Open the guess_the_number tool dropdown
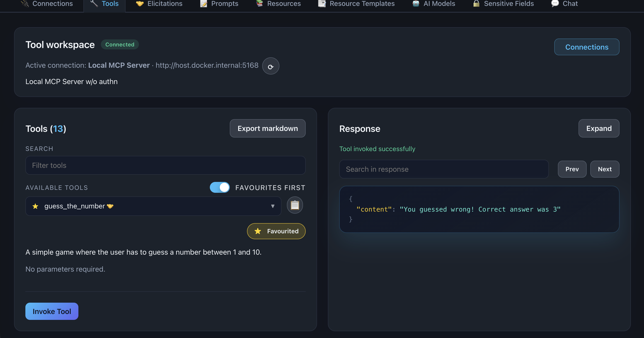This screenshot has height=338, width=644. click(x=153, y=206)
